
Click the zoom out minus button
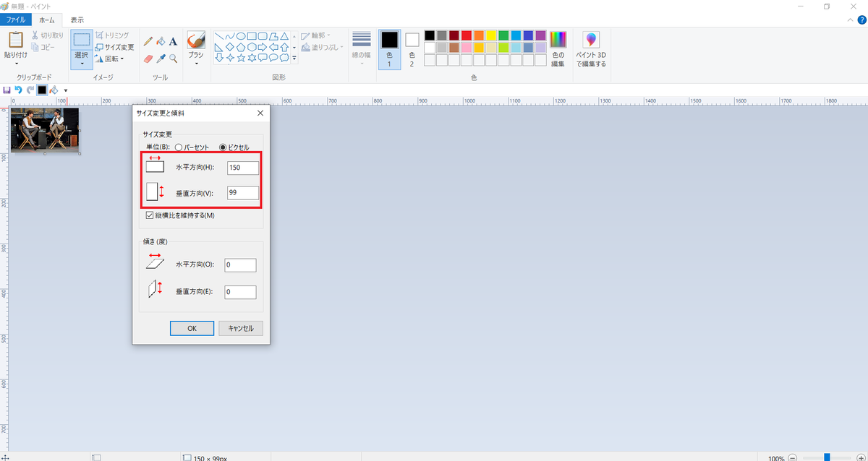point(793,457)
